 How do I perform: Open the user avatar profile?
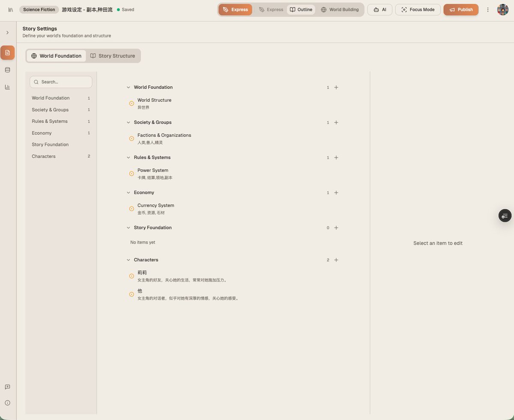click(x=503, y=9)
